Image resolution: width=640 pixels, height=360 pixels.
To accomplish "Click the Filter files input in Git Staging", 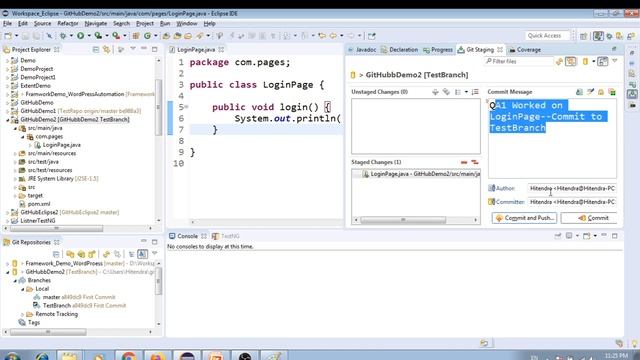I will click(518, 61).
